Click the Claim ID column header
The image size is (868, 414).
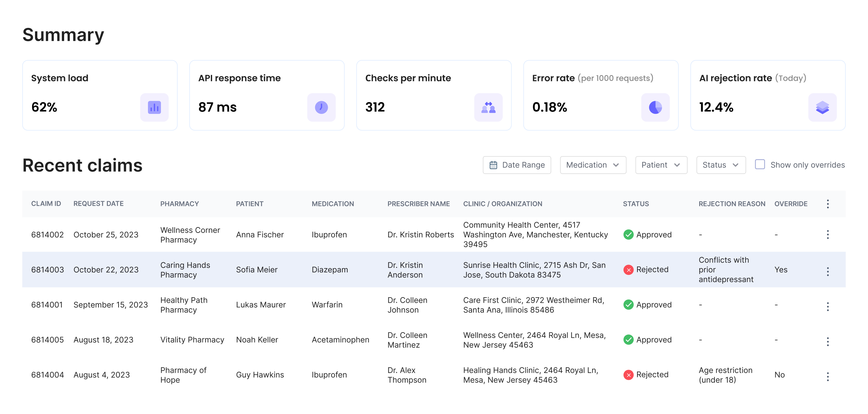tap(46, 204)
